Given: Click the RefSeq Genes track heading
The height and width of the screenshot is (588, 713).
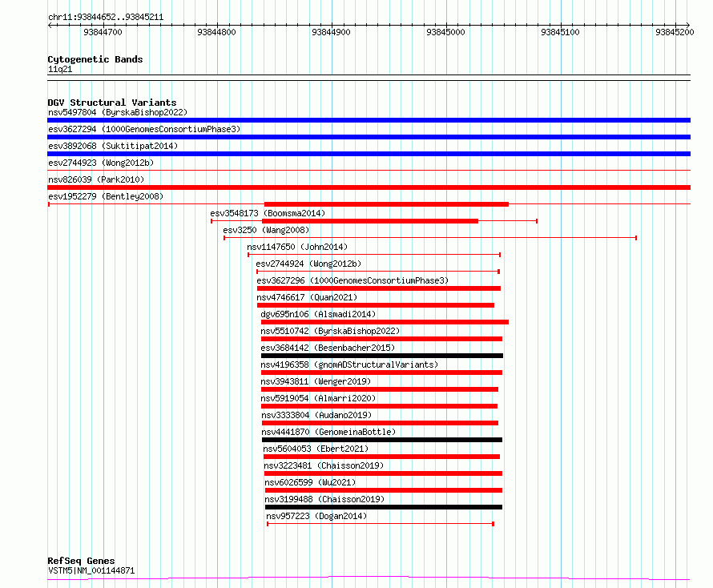Looking at the screenshot, I should coord(82,561).
